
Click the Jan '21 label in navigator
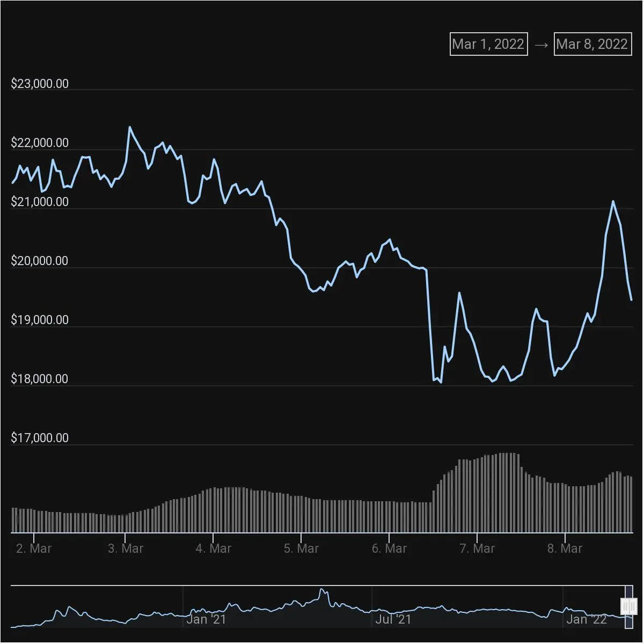206,619
